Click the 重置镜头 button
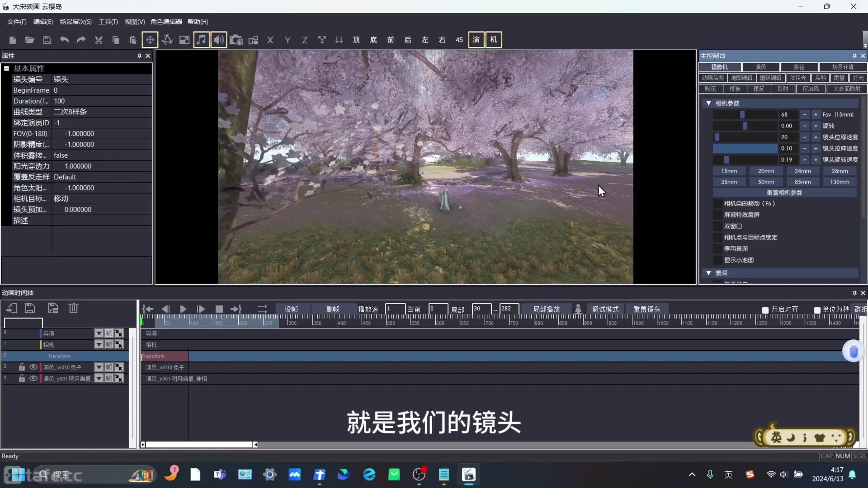This screenshot has height=488, width=868. pos(647,309)
